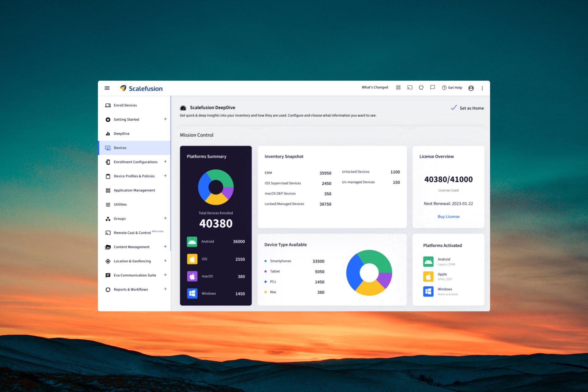This screenshot has width=588, height=392.
Task: Expand the Groups section
Action: 165,218
